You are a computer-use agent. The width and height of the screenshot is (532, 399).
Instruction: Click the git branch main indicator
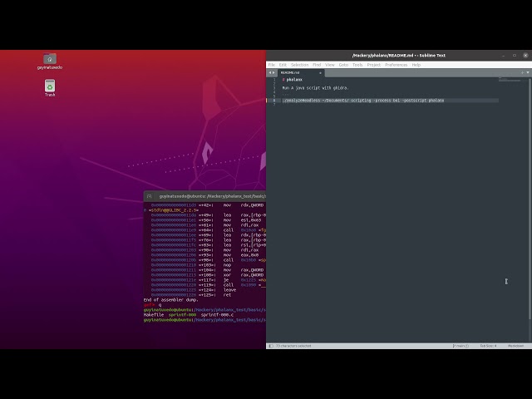point(461,346)
